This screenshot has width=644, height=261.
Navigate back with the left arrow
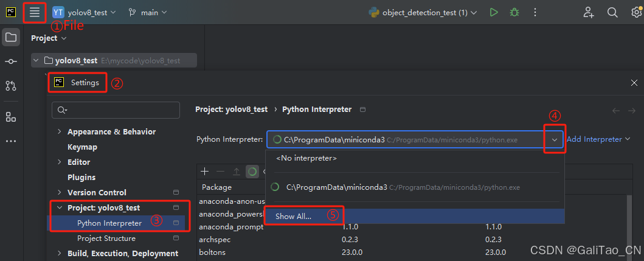pyautogui.click(x=615, y=110)
